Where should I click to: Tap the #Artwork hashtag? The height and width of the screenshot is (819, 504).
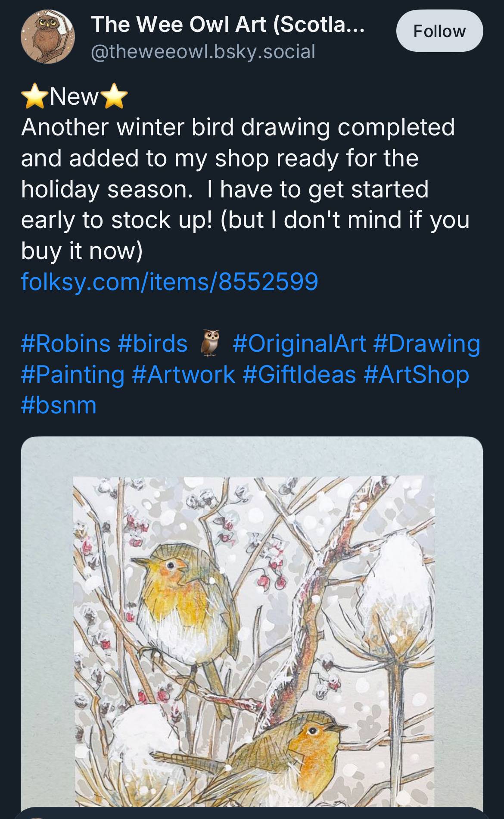click(184, 374)
